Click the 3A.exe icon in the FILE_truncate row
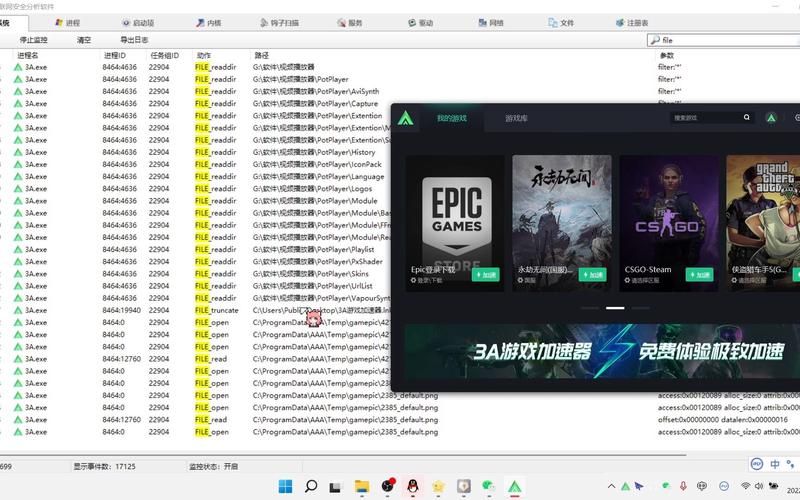The image size is (800, 500). click(18, 310)
